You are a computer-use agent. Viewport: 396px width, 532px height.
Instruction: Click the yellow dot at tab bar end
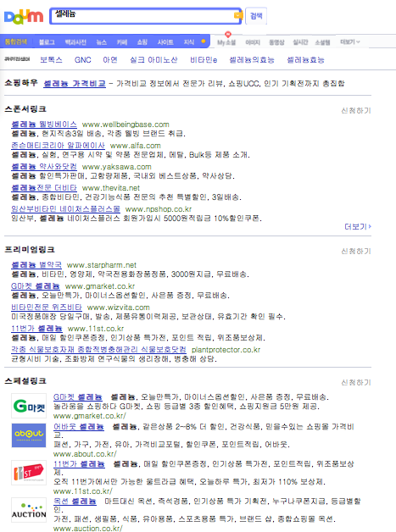click(204, 42)
